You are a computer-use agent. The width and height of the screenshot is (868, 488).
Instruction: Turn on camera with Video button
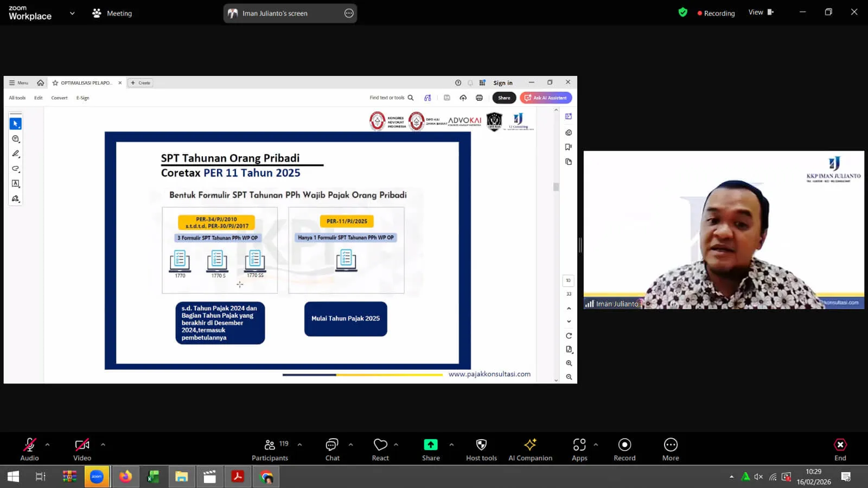tap(82, 450)
